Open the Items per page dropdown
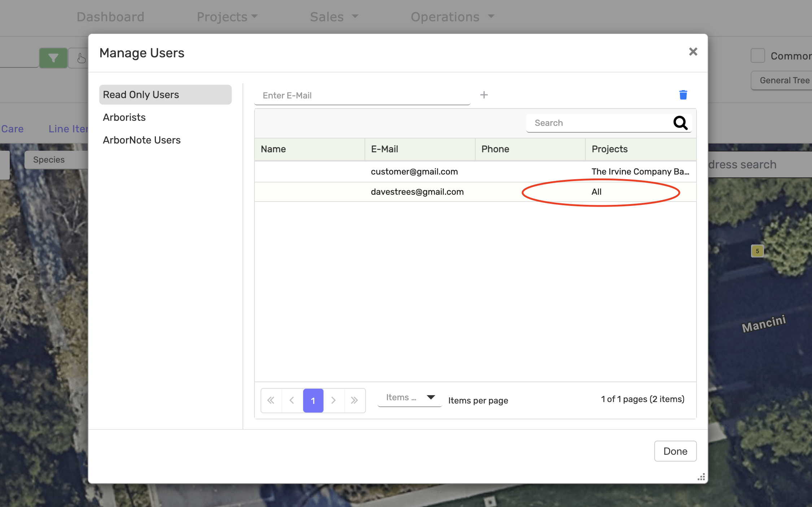This screenshot has height=507, width=812. [x=410, y=397]
